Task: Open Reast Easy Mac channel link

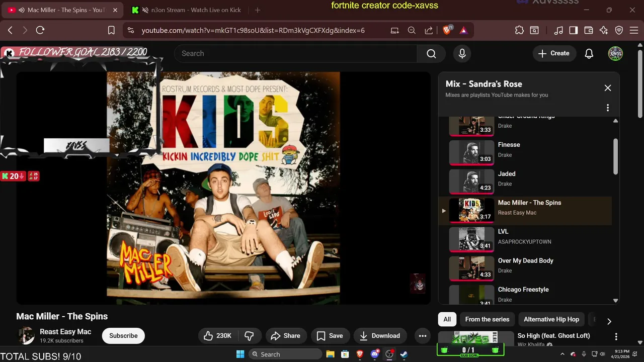Action: pos(65,331)
